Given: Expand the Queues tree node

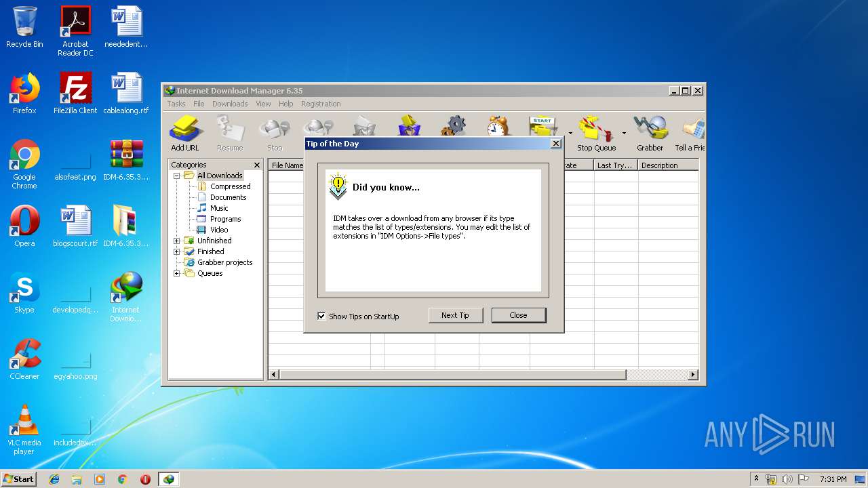Looking at the screenshot, I should point(177,273).
